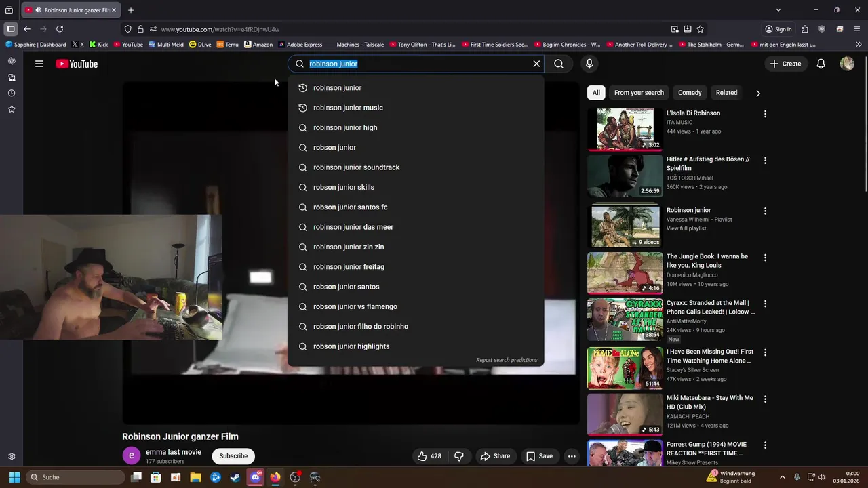The image size is (868, 488).
Task: Click View full playlist link
Action: coord(686,228)
